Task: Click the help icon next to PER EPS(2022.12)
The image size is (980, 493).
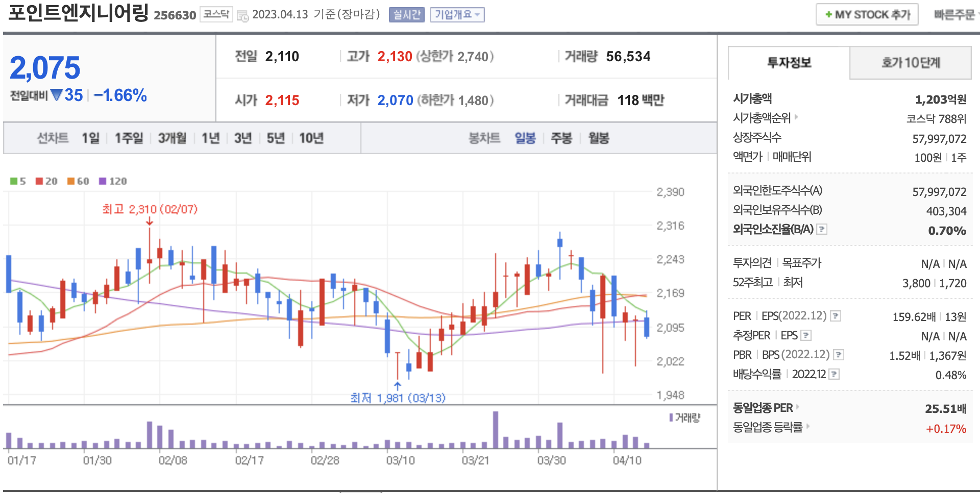Action: click(835, 316)
